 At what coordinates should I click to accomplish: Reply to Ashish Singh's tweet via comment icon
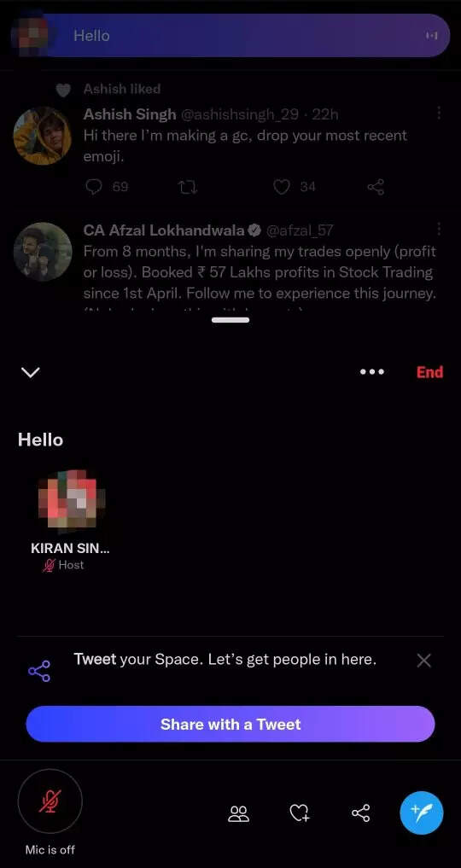click(94, 187)
